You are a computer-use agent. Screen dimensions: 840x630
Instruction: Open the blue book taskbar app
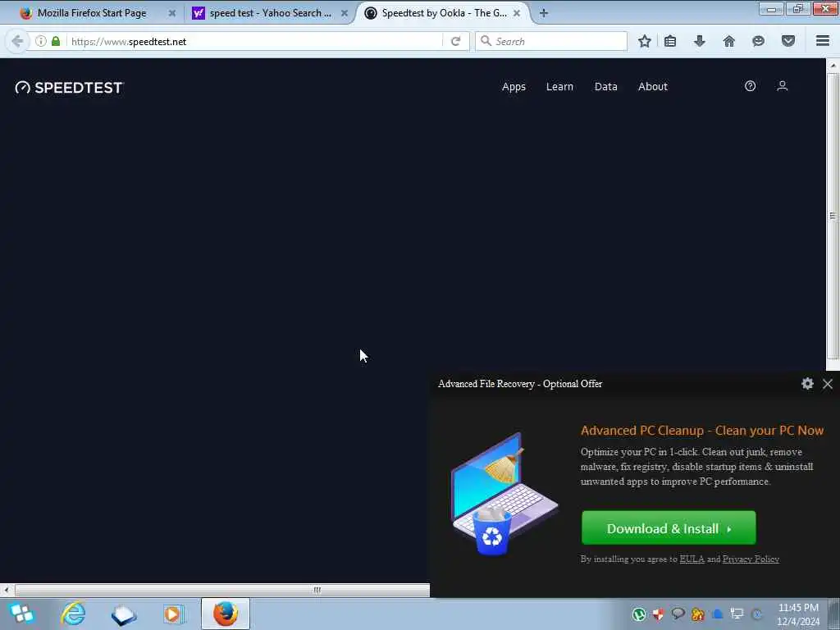pos(124,614)
